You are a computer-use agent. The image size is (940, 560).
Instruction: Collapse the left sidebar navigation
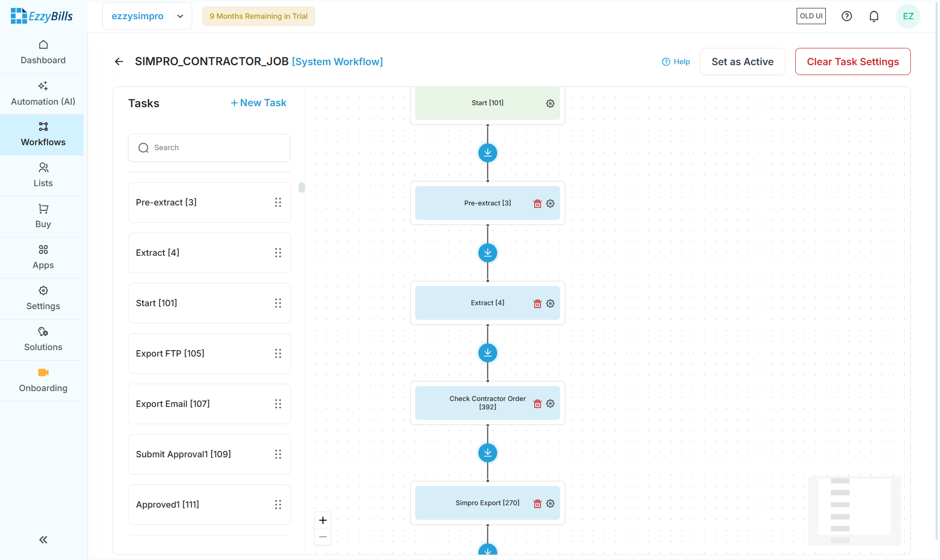[43, 539]
